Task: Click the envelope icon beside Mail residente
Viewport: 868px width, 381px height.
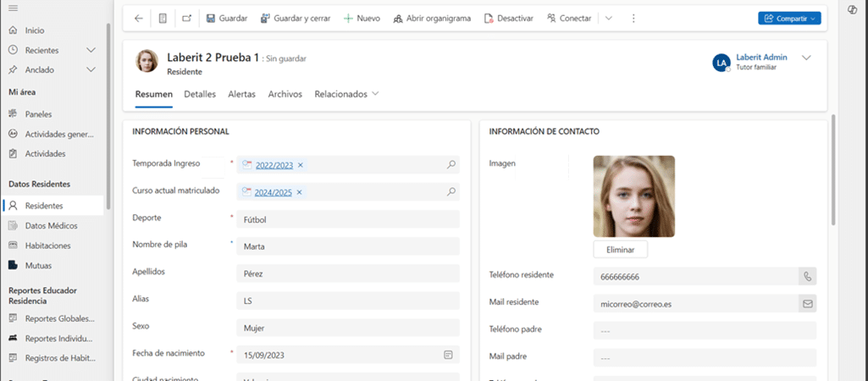Action: pos(808,302)
